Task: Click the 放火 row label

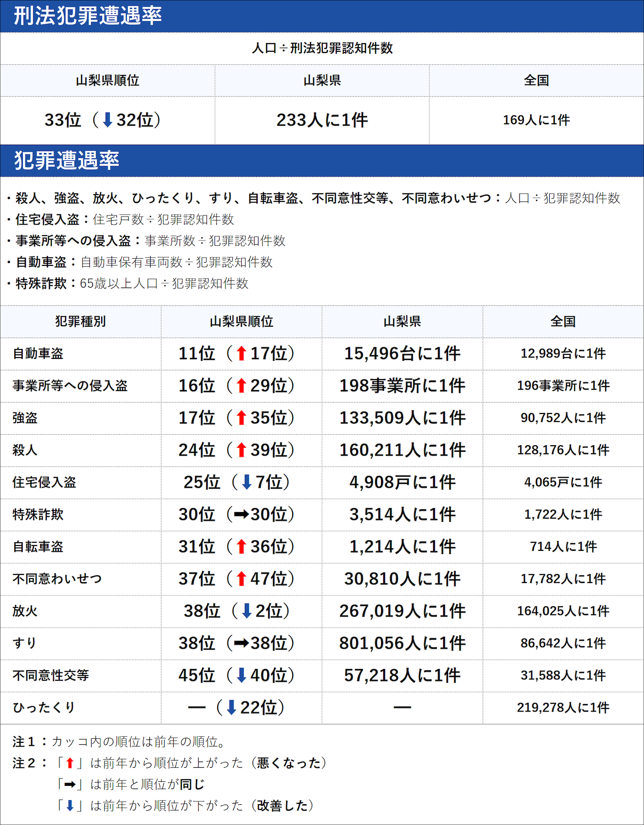Action: click(25, 611)
